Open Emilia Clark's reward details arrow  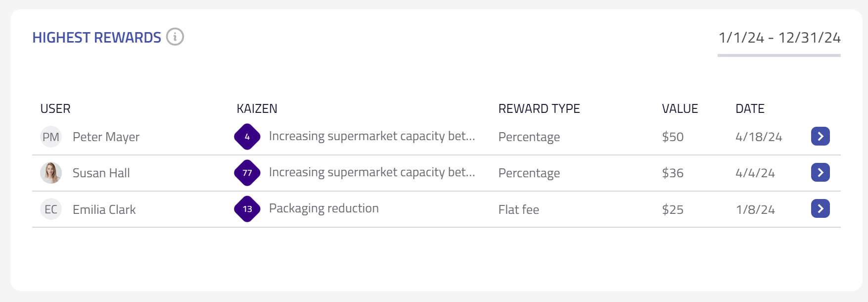(x=820, y=209)
